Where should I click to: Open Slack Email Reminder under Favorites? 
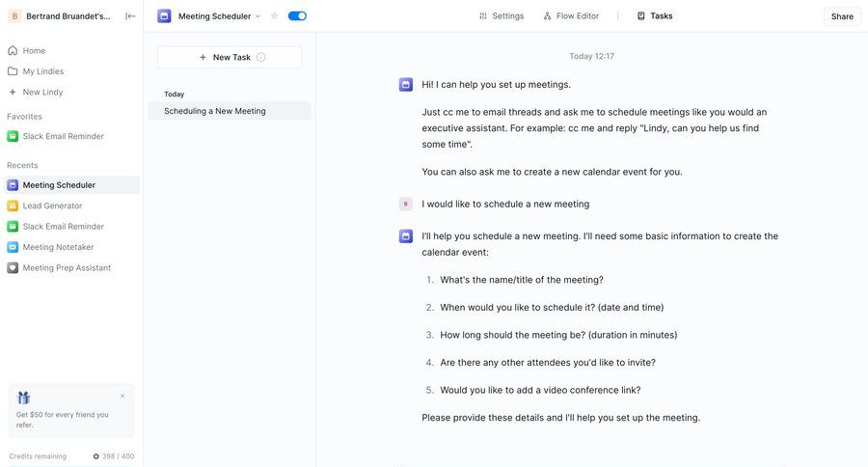(70, 136)
